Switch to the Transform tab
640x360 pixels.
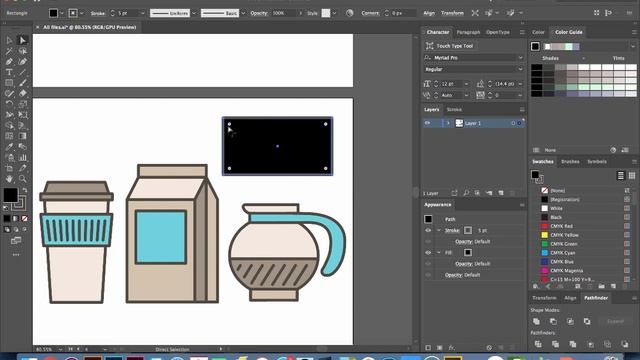pyautogui.click(x=544, y=298)
